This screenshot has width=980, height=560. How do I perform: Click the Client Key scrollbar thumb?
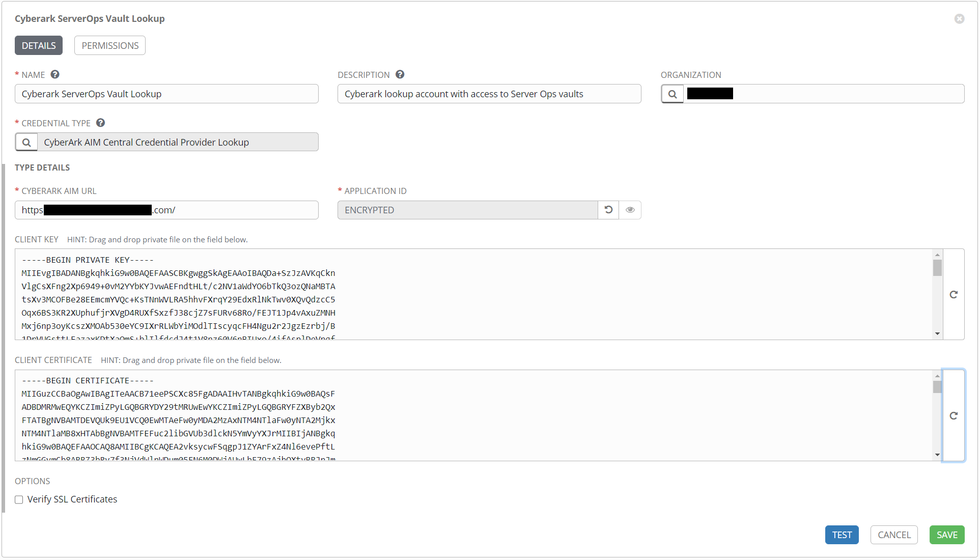(x=937, y=268)
